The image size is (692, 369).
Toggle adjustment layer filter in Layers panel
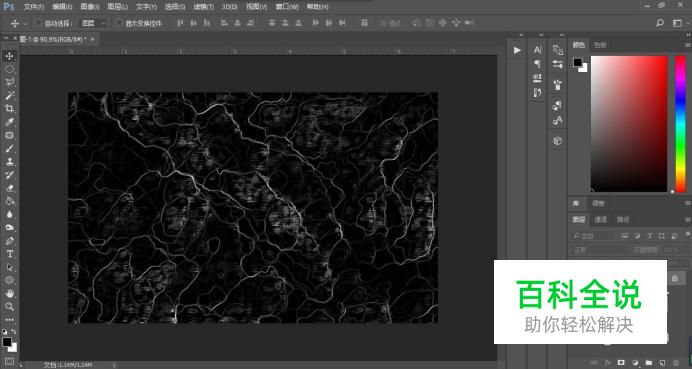pos(637,236)
